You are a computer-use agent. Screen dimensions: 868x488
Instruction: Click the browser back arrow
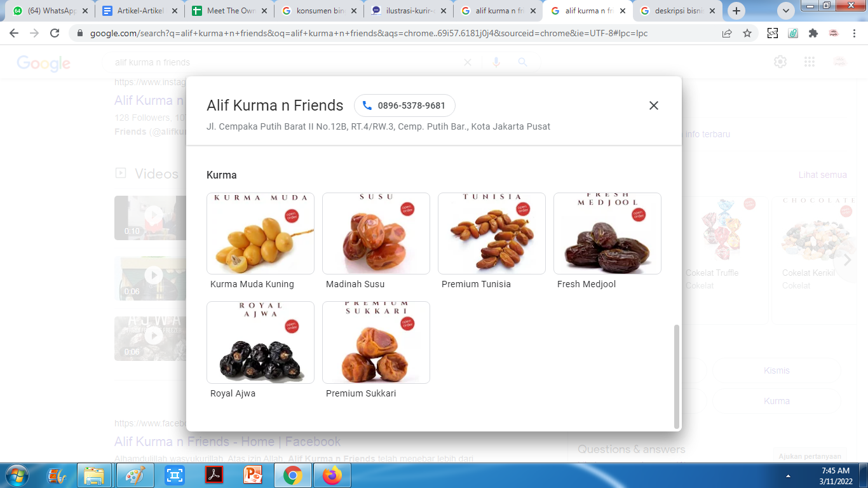14,33
